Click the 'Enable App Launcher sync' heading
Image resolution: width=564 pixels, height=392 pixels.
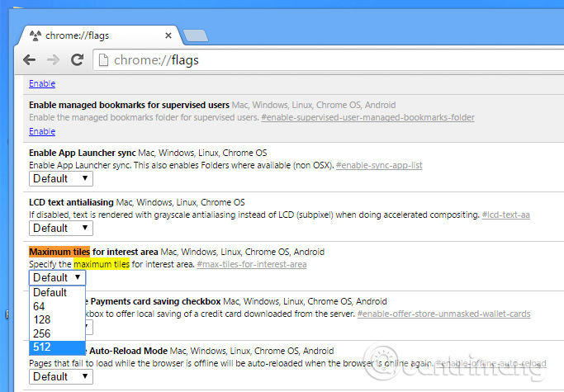point(83,153)
